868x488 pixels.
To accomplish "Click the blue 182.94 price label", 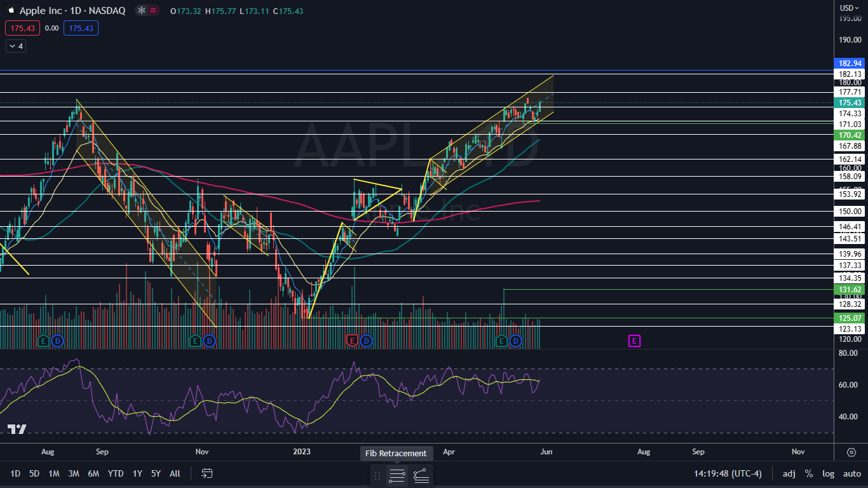I will point(850,64).
